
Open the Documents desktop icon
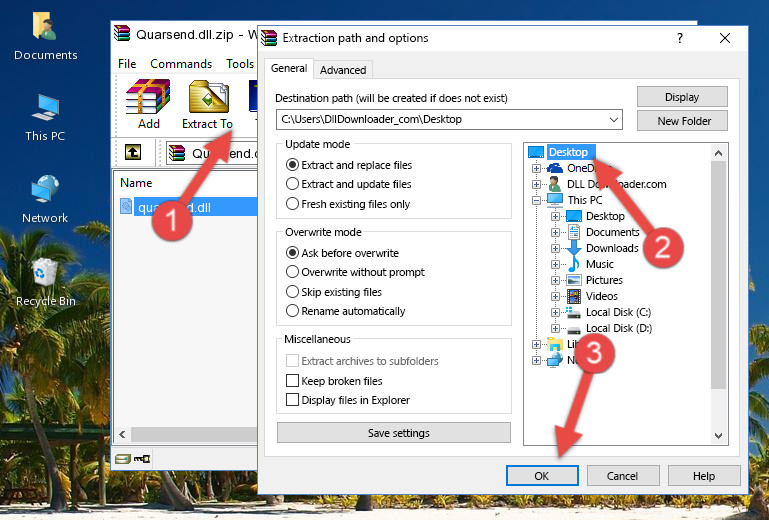45,36
